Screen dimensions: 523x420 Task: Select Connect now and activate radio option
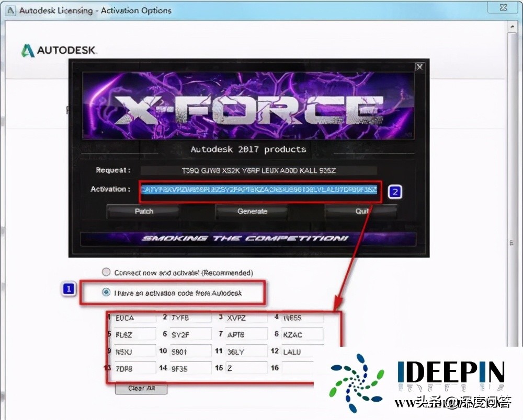coord(106,272)
